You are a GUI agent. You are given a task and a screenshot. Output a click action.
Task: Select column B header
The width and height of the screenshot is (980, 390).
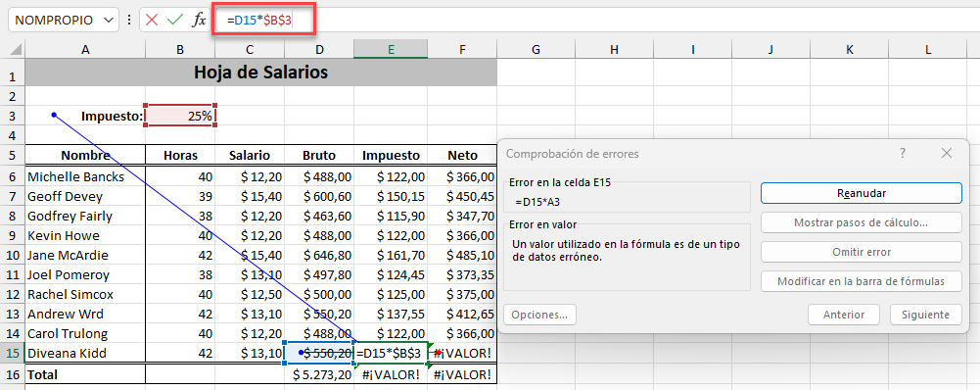180,49
